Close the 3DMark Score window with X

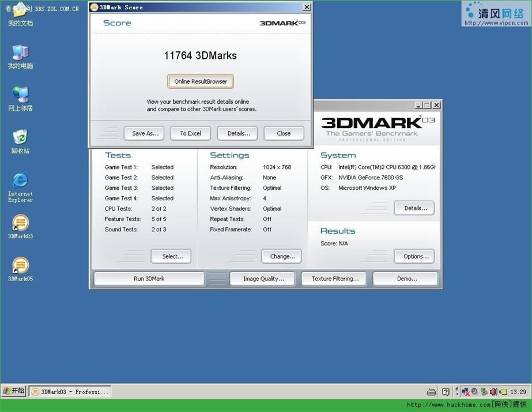[x=307, y=7]
